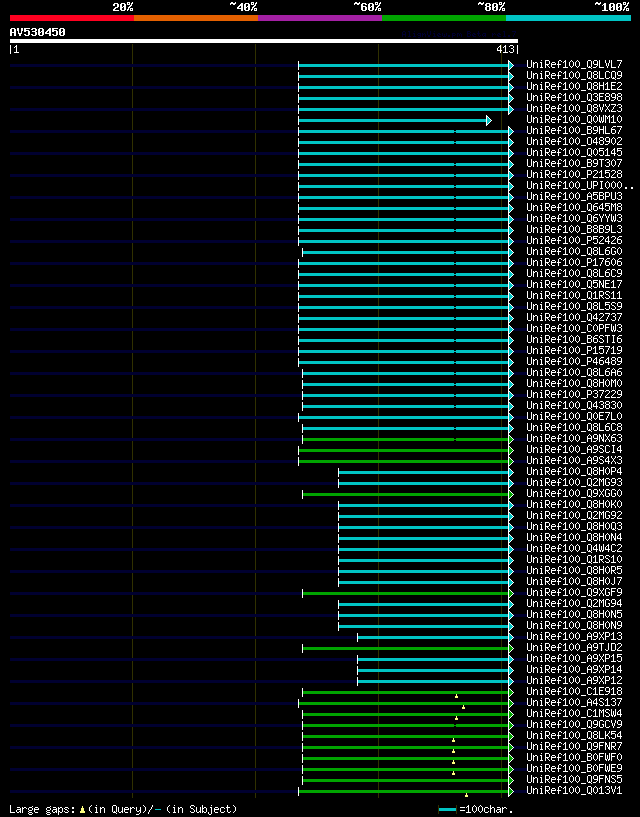Viewport: 640px width, 817px height.
Task: Open hit UniRef100_Q8LCQ9
Action: click(x=574, y=75)
